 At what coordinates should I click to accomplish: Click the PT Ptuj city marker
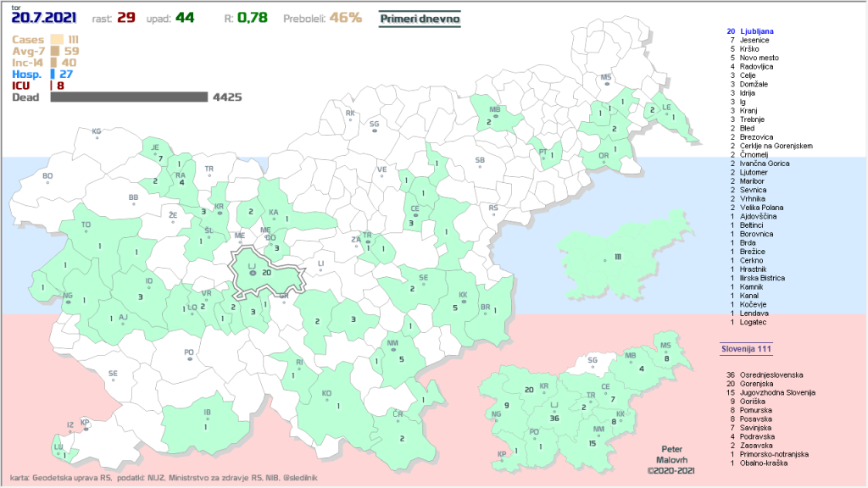coord(542,153)
